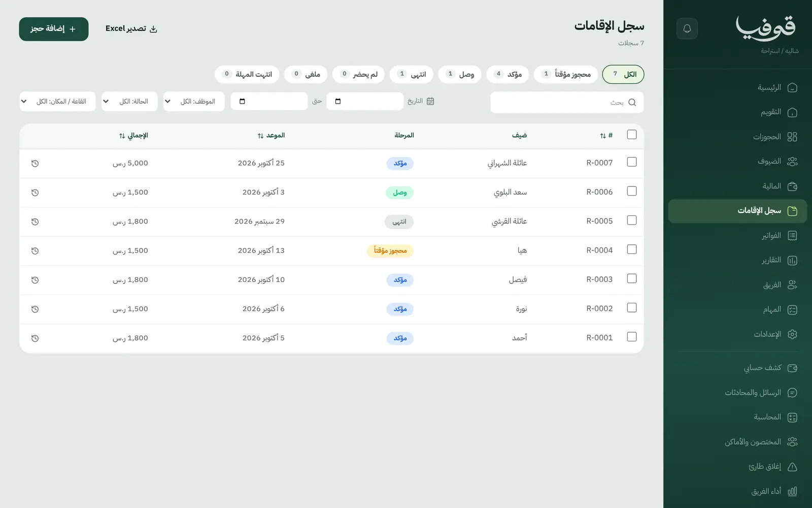Open إغلاق طارئ in the sidebar
The width and height of the screenshot is (812, 508).
737,467
